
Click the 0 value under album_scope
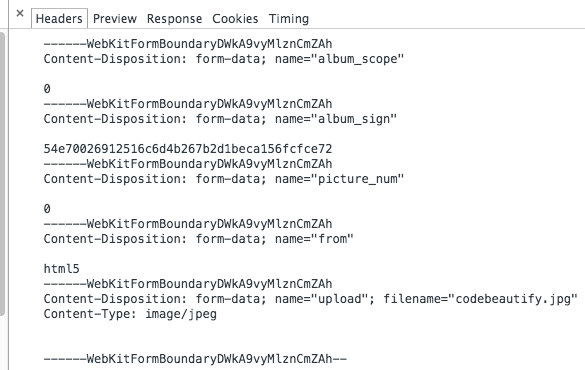coord(47,89)
